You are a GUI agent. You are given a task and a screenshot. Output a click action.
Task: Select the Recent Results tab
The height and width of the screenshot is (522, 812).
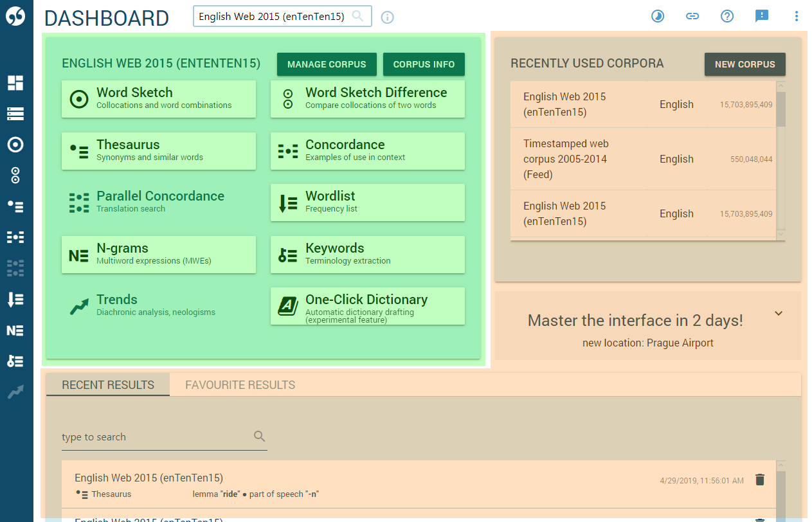pyautogui.click(x=107, y=384)
